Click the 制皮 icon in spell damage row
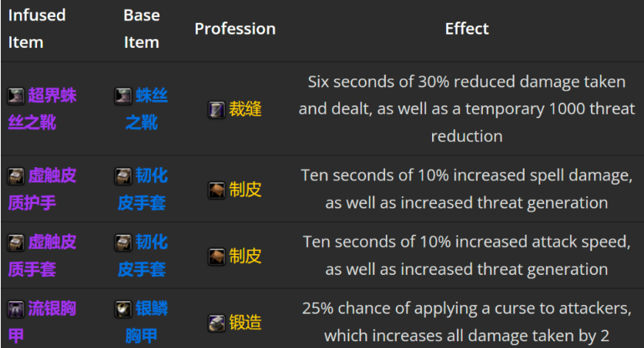This screenshot has width=644, height=348. [216, 190]
